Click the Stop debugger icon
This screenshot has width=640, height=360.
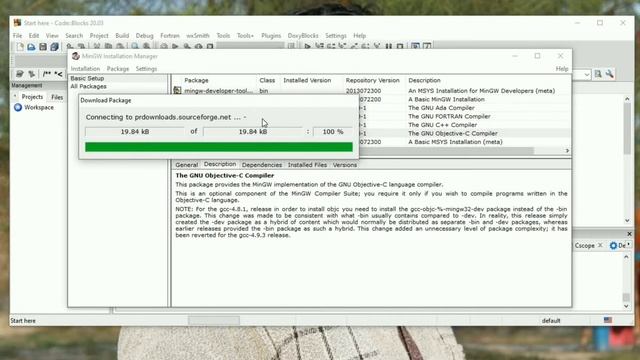point(400,47)
